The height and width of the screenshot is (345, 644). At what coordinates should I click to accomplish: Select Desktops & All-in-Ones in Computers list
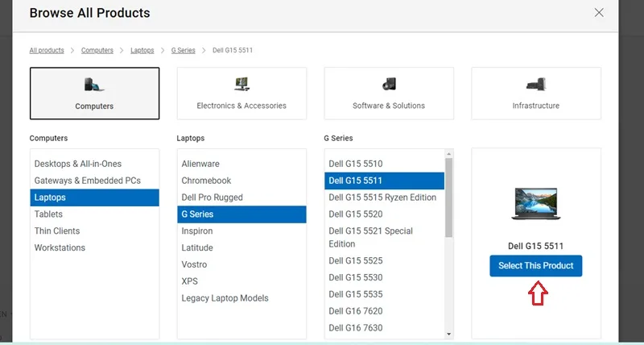click(94, 164)
